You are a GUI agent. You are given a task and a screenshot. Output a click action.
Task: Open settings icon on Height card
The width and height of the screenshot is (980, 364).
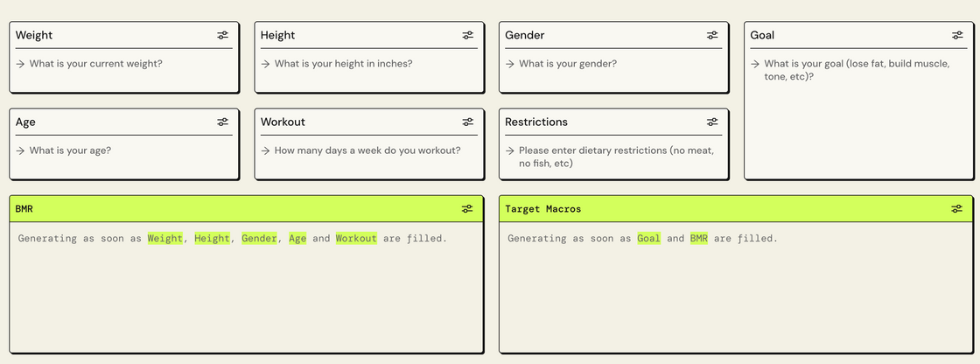tap(468, 35)
